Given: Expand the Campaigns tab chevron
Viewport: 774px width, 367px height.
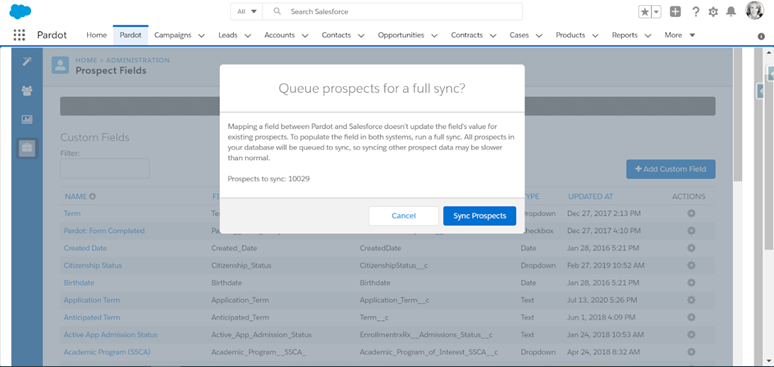Looking at the screenshot, I should click(201, 36).
